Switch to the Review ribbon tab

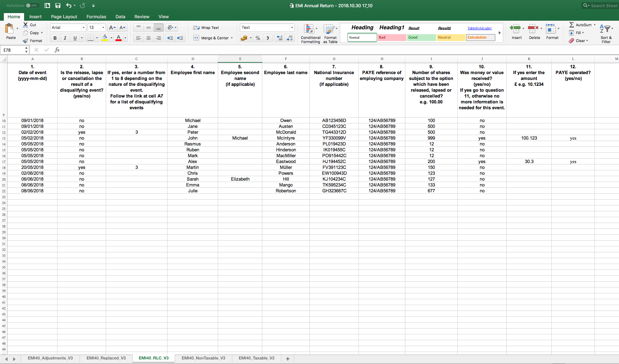pyautogui.click(x=142, y=17)
